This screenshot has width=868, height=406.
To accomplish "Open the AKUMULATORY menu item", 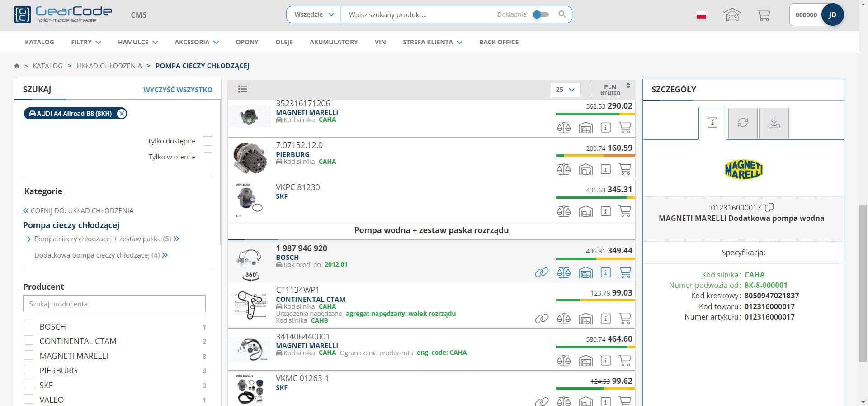I will (334, 42).
